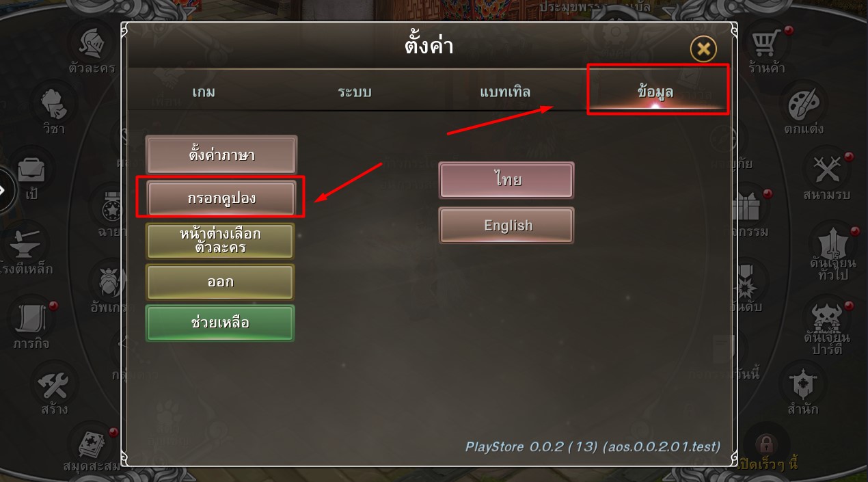
Task: Switch to the แบทเทิล tab
Action: [x=505, y=92]
